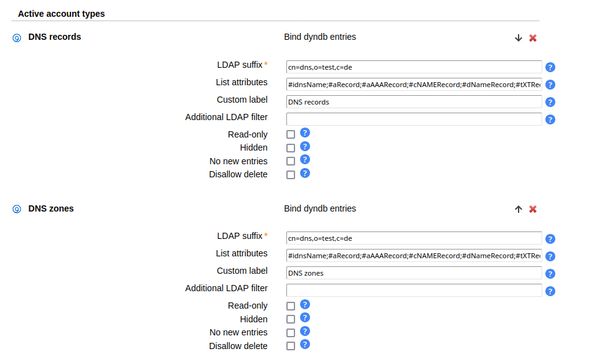The image size is (602, 364).
Task: Edit the DNS zones Custom label field
Action: [x=413, y=273]
